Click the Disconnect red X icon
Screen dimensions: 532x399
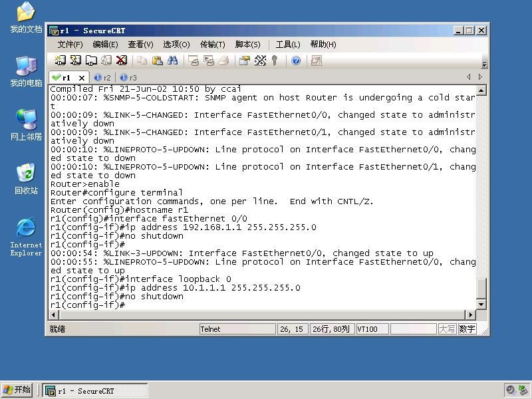coord(122,61)
